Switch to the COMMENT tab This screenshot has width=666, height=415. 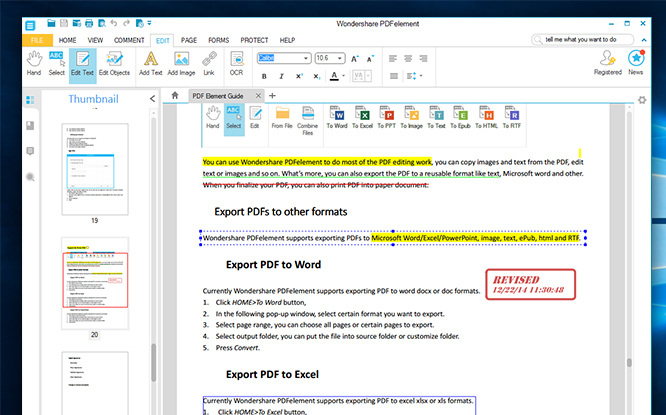coord(129,40)
